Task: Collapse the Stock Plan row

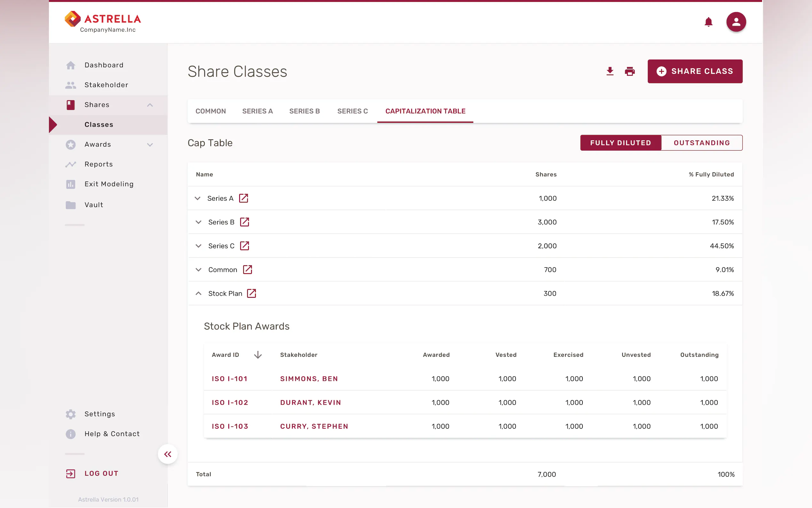Action: 199,293
